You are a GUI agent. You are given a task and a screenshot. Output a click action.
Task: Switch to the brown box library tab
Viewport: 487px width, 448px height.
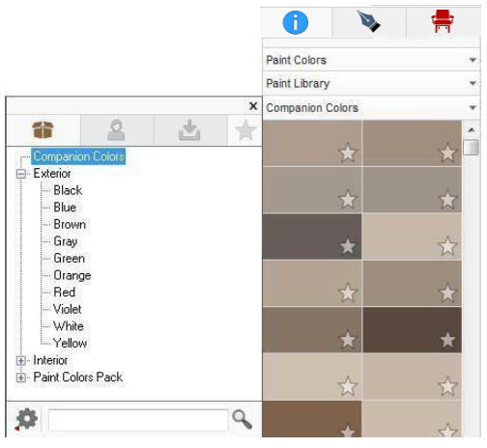pyautogui.click(x=43, y=129)
